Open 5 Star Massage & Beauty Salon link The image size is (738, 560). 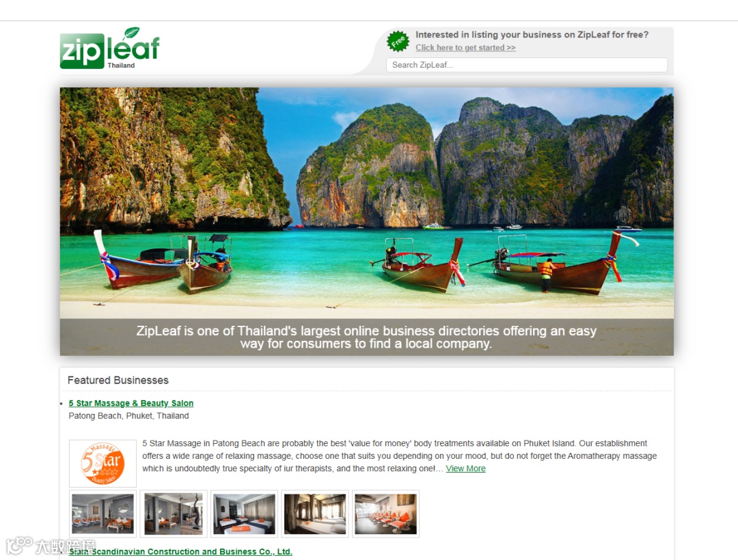point(131,403)
